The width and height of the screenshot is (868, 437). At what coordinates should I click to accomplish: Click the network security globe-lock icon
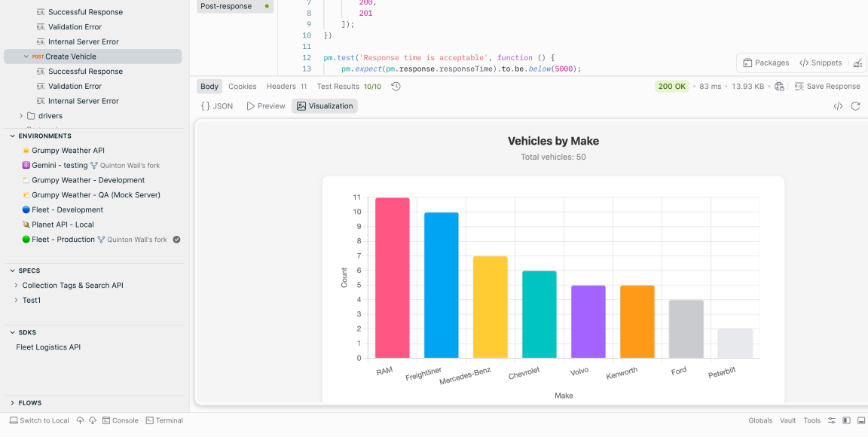pos(779,87)
